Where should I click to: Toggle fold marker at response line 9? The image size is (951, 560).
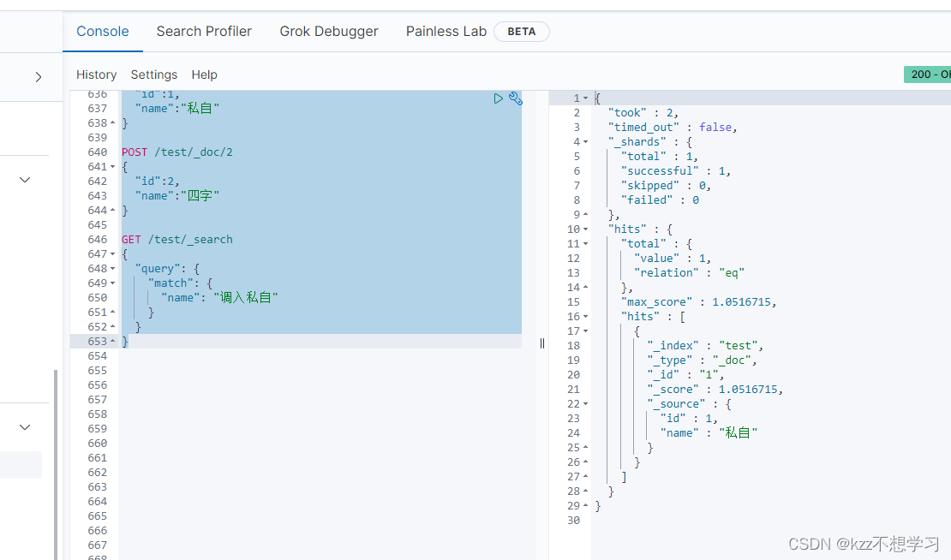click(x=585, y=215)
